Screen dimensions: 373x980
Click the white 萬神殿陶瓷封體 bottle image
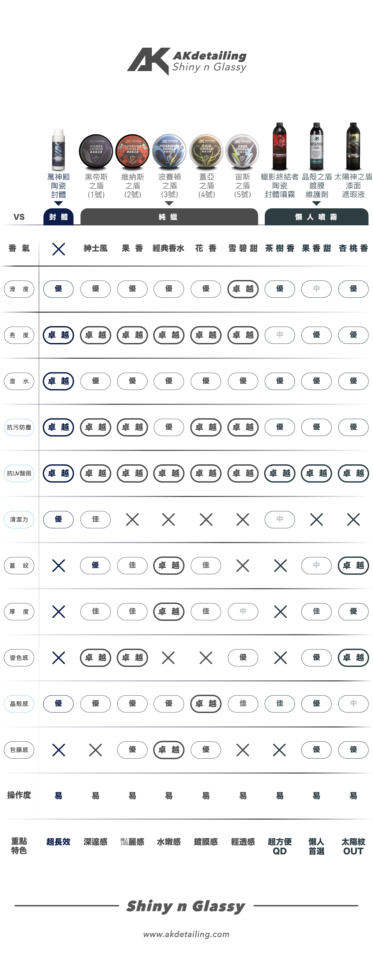tap(59, 150)
